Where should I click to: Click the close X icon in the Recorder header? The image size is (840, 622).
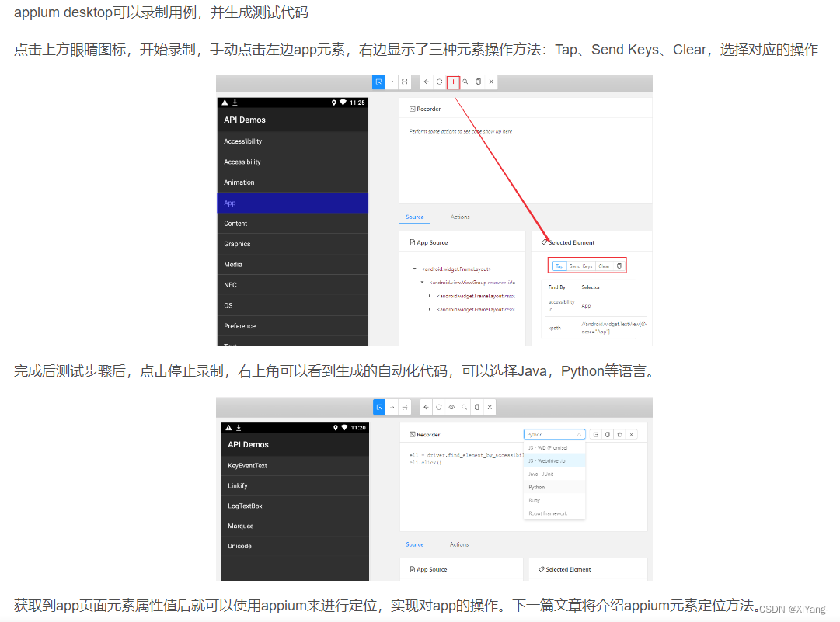pyautogui.click(x=632, y=435)
